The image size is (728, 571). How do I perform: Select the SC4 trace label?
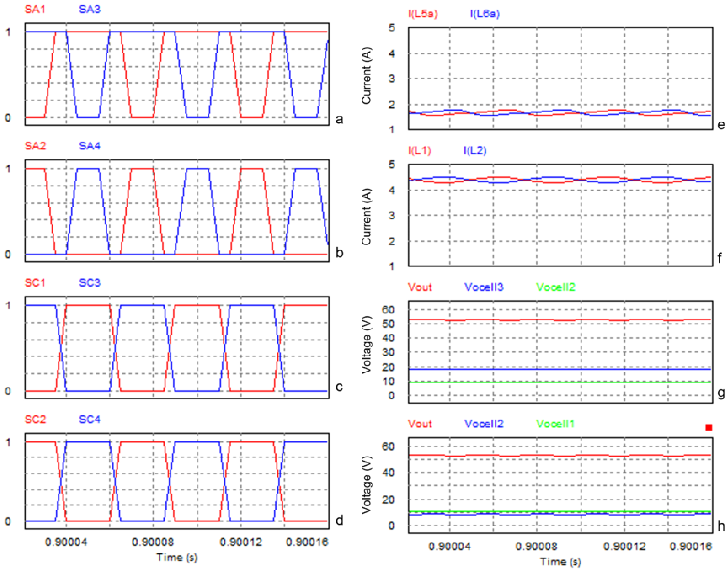(x=89, y=420)
